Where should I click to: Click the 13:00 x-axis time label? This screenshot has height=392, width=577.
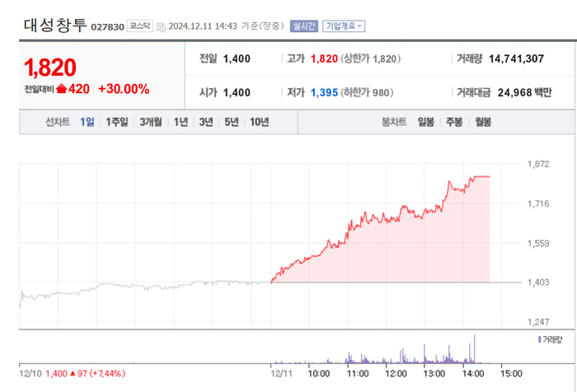point(434,373)
